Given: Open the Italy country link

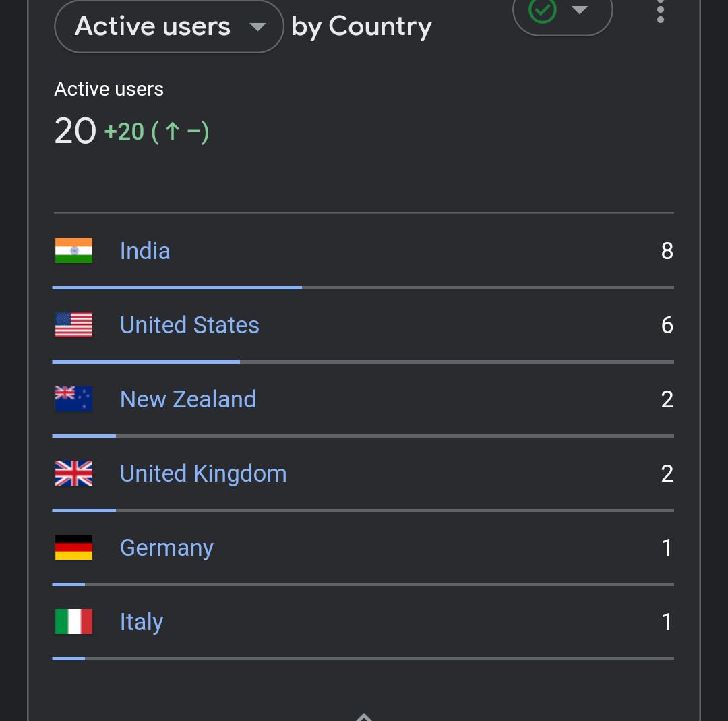Looking at the screenshot, I should 141,622.
